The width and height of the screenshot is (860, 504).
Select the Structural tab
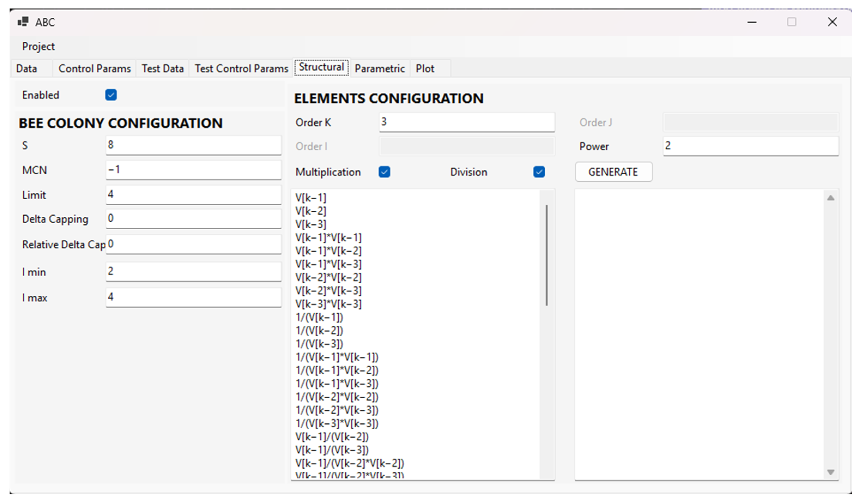321,67
